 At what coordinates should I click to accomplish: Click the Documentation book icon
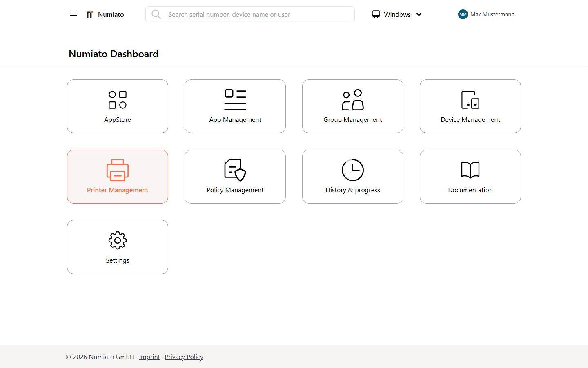tap(470, 170)
